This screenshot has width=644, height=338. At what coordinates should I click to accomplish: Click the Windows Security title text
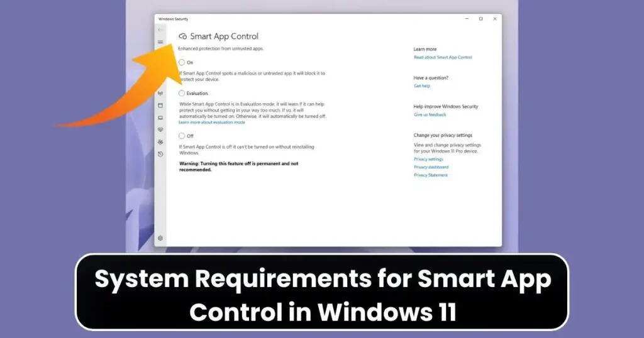[x=173, y=19]
